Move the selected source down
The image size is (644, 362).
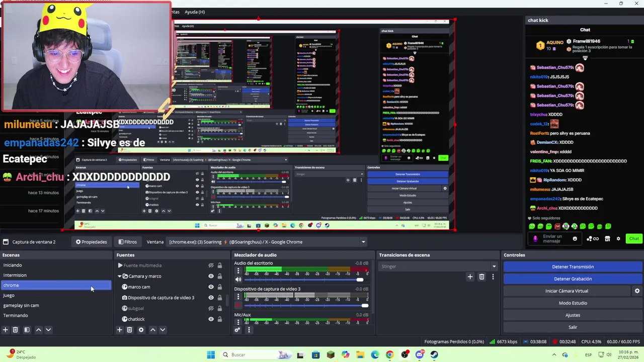pos(163,330)
